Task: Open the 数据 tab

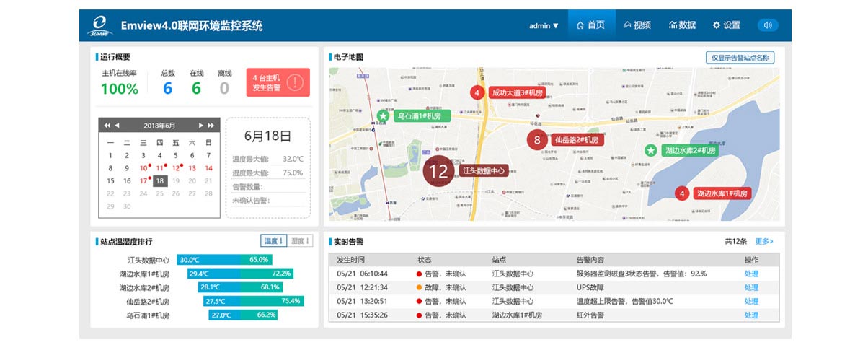Action: [x=682, y=25]
